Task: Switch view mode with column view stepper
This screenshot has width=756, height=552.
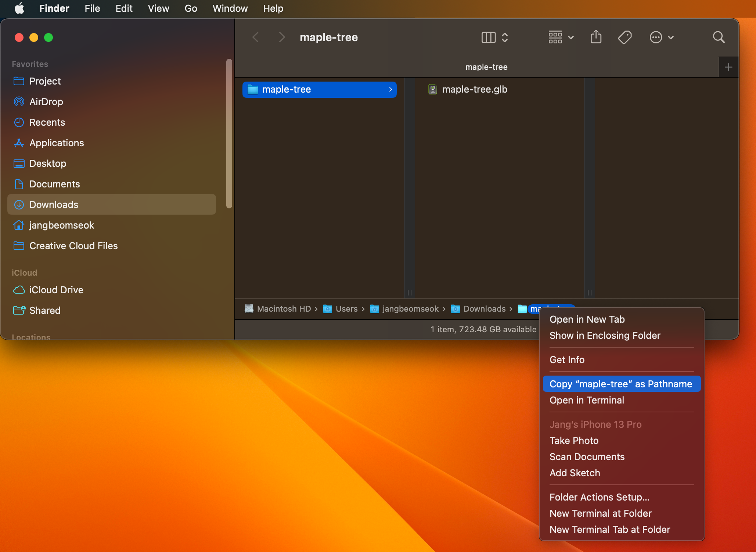Action: [x=494, y=37]
